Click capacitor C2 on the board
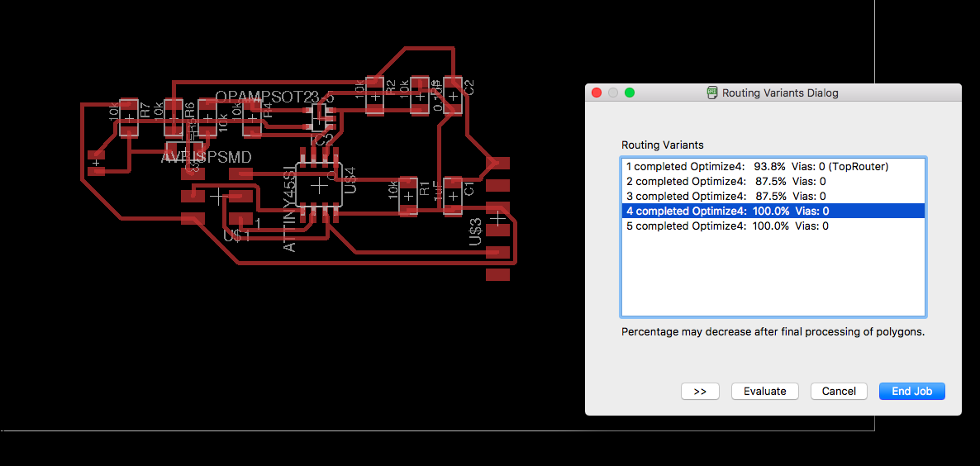Image resolution: width=980 pixels, height=466 pixels. [x=453, y=96]
